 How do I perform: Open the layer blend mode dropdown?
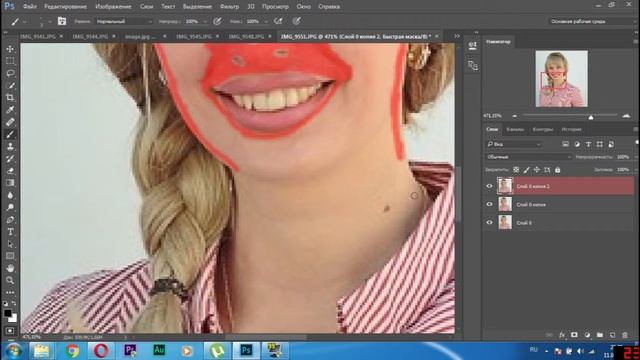(529, 157)
